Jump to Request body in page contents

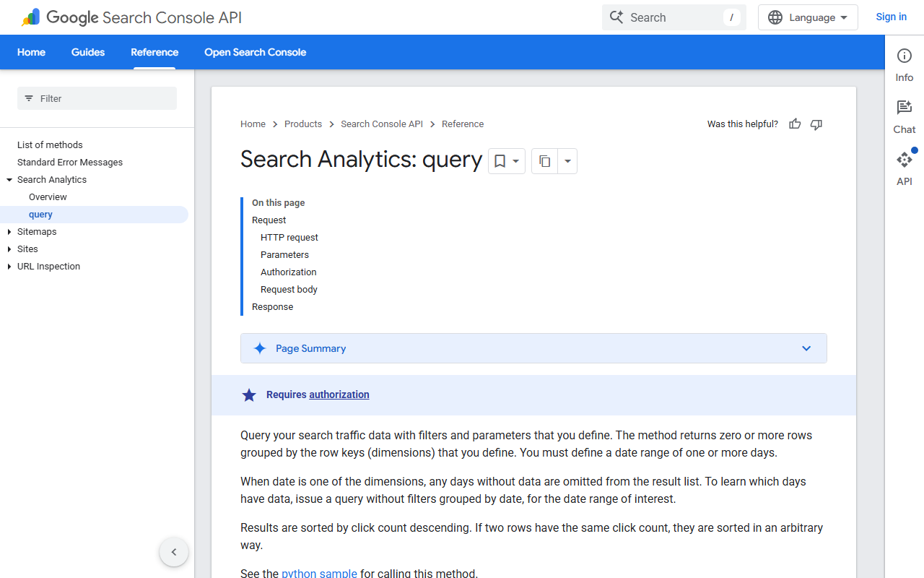[289, 290]
